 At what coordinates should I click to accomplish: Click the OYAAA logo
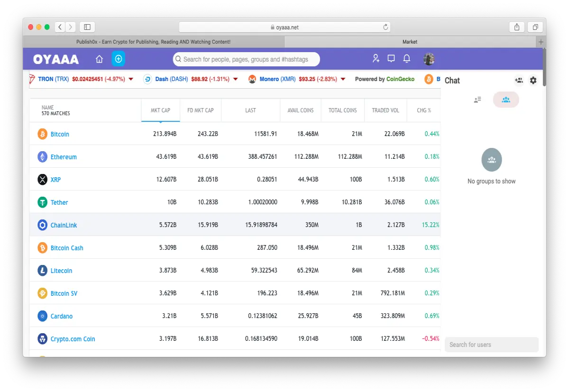point(56,59)
